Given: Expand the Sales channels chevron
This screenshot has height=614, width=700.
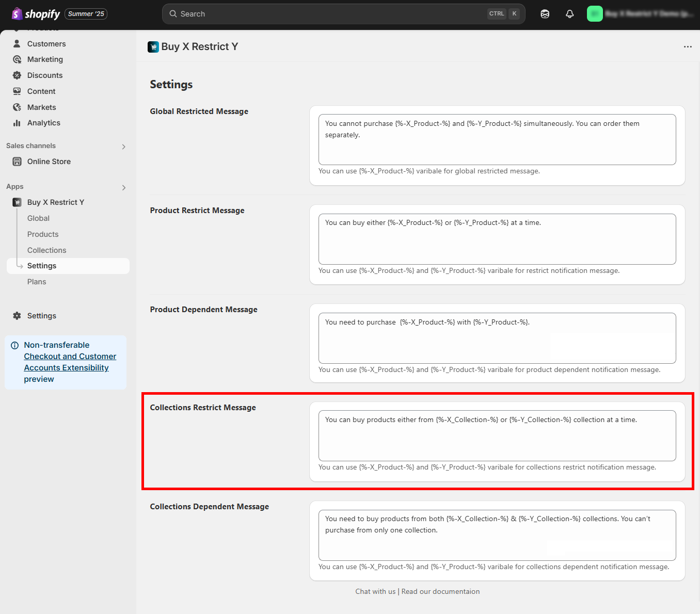Looking at the screenshot, I should pos(123,147).
